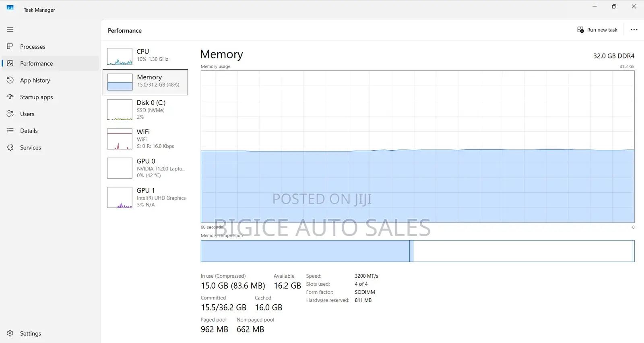Select the Memory resource item

tap(145, 82)
